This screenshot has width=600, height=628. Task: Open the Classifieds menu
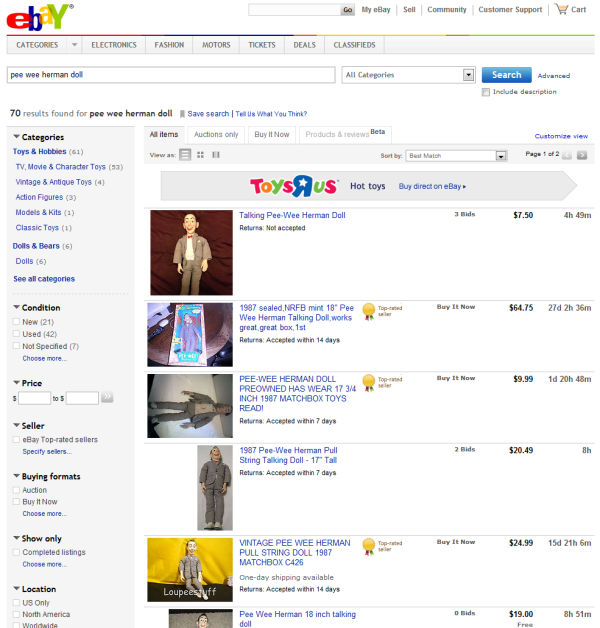pos(354,45)
